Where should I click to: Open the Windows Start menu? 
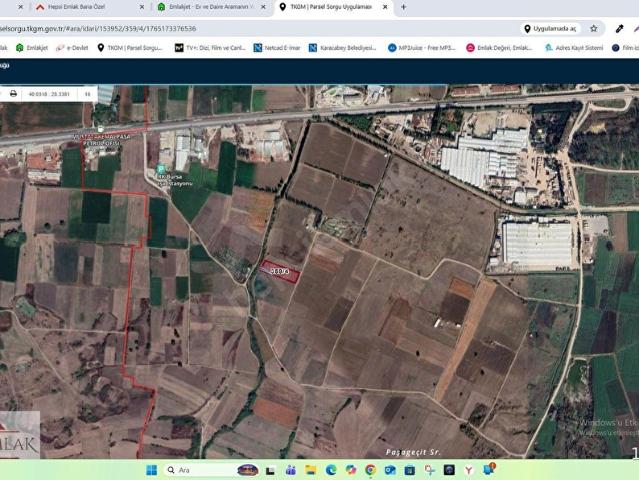click(151, 469)
